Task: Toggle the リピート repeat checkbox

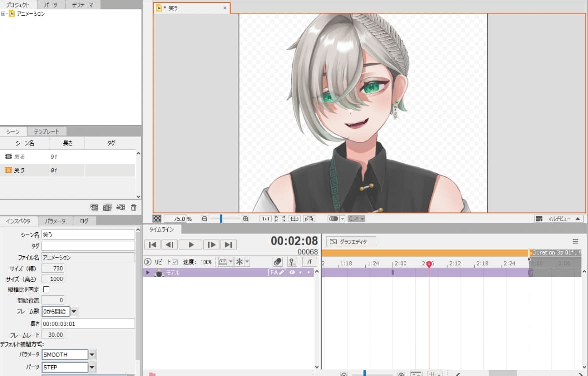Action: click(175, 262)
